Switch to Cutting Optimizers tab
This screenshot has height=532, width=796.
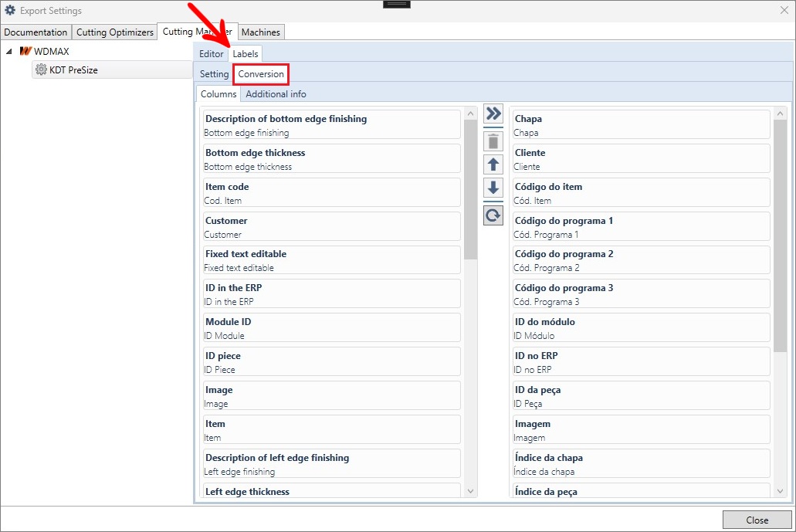115,32
